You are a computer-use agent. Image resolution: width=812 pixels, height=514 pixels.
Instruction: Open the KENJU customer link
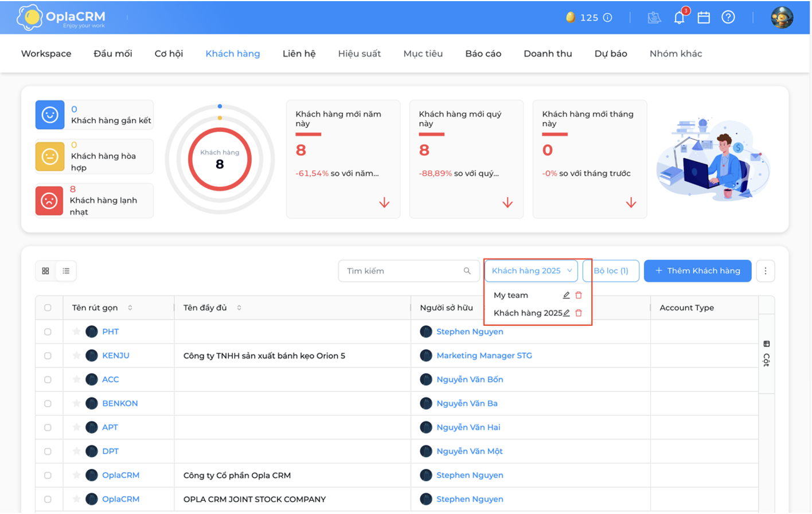pos(116,356)
